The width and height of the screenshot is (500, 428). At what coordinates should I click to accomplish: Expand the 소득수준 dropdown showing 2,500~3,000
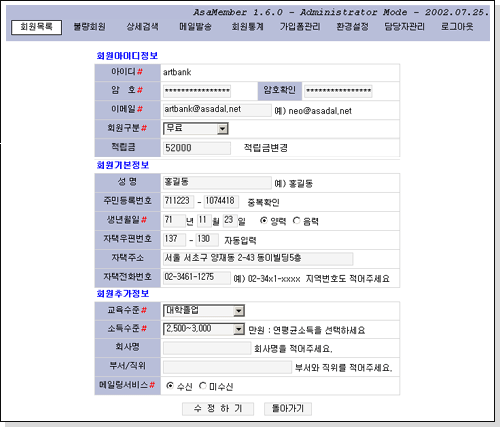point(204,329)
